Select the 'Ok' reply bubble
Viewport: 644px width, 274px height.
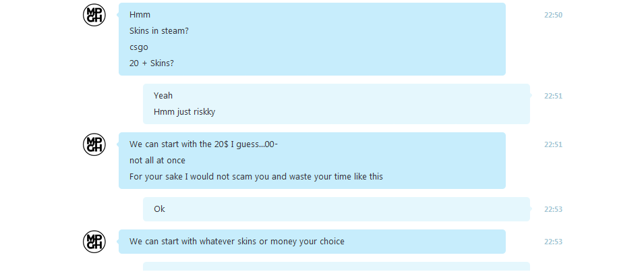[336, 209]
